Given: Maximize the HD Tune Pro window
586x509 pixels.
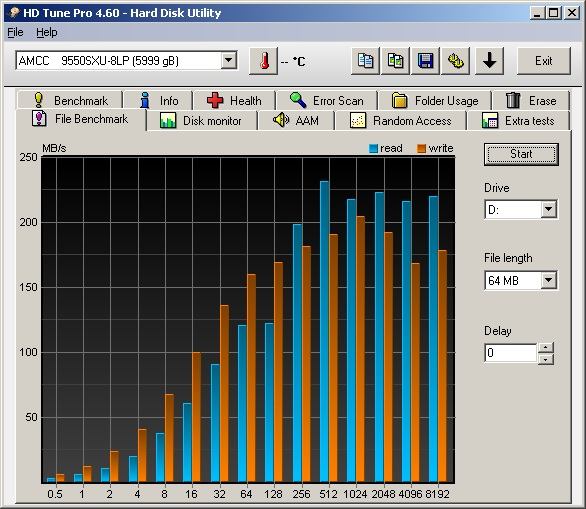Looking at the screenshot, I should tap(553, 13).
